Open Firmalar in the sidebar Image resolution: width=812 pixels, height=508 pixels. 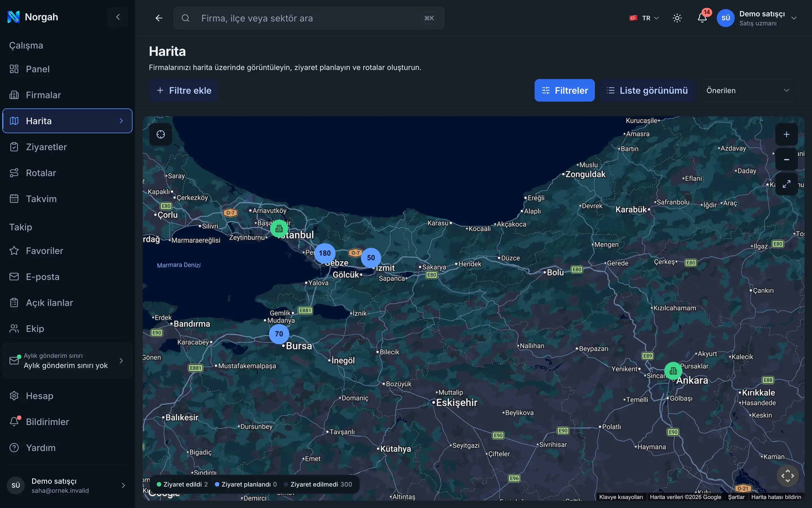click(x=67, y=95)
